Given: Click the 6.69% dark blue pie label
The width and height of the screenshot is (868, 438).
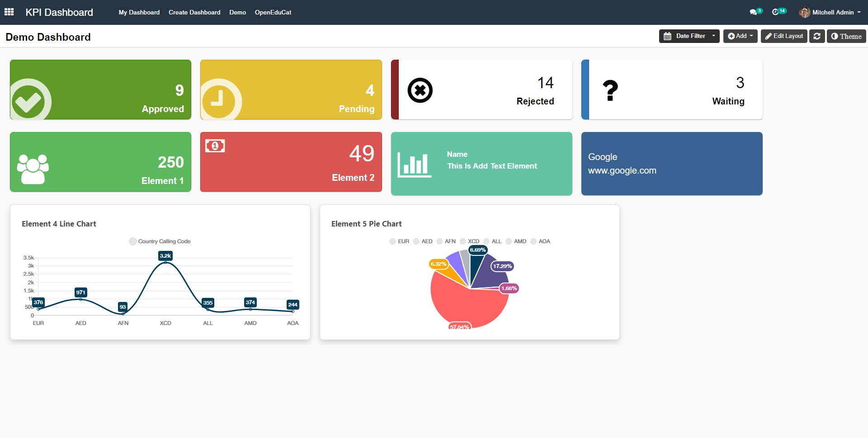Looking at the screenshot, I should [478, 250].
